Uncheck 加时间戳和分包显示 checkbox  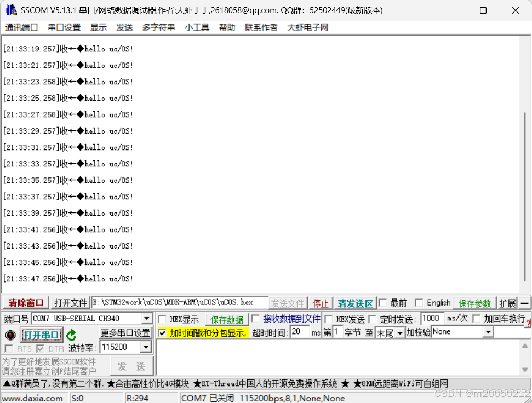pos(163,333)
